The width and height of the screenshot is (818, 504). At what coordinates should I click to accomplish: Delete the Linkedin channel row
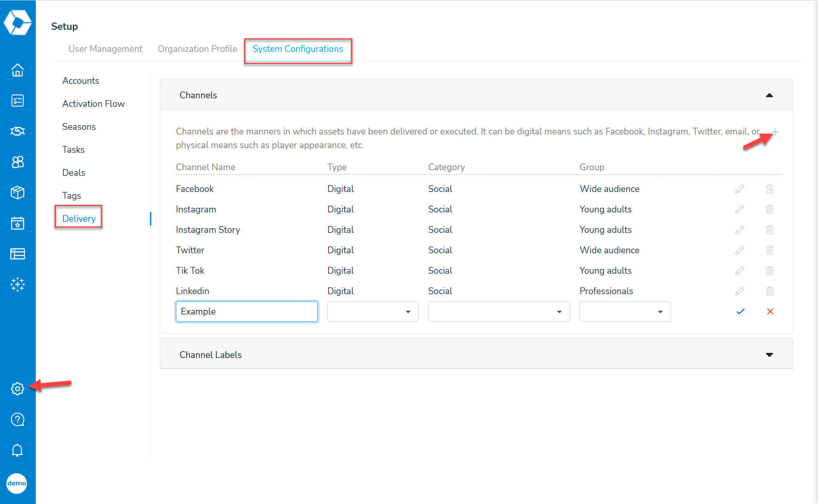tap(770, 291)
